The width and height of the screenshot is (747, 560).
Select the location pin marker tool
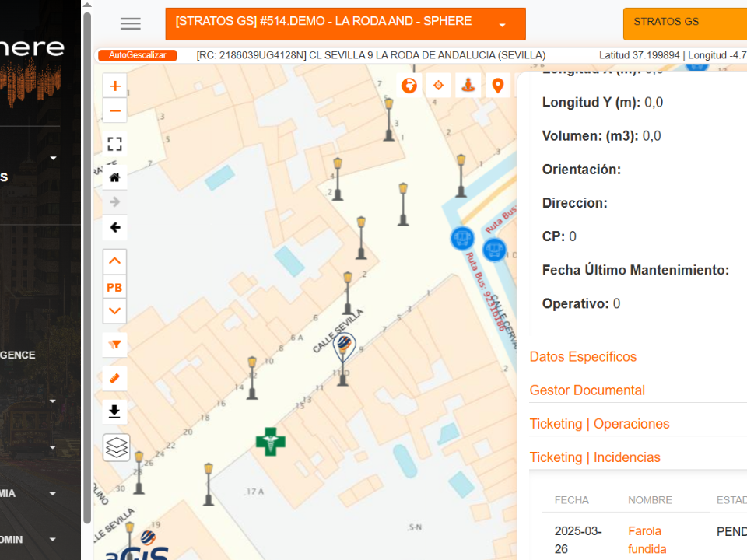(x=498, y=86)
